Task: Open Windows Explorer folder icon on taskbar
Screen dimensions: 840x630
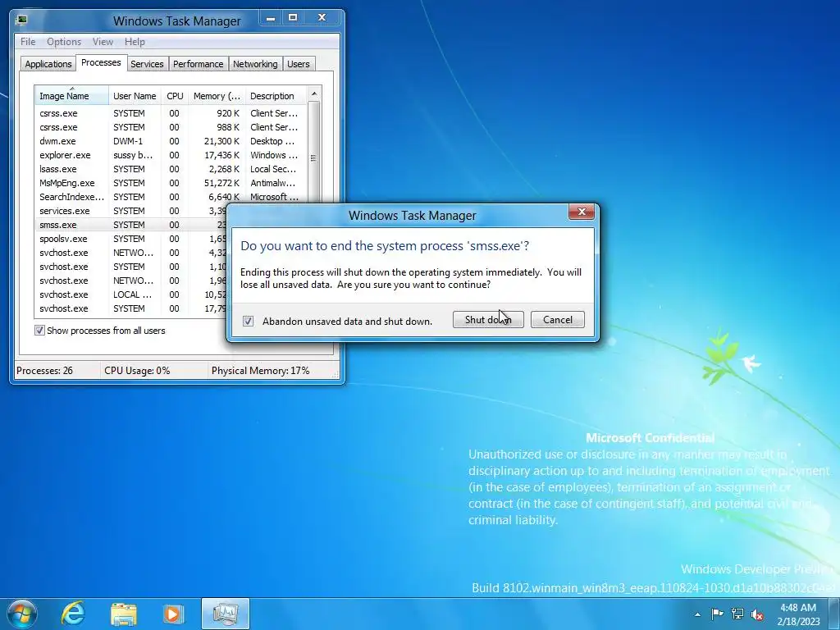Action: tap(124, 614)
